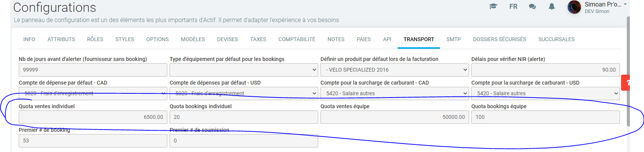Switch language via FR selector

pos(513,6)
